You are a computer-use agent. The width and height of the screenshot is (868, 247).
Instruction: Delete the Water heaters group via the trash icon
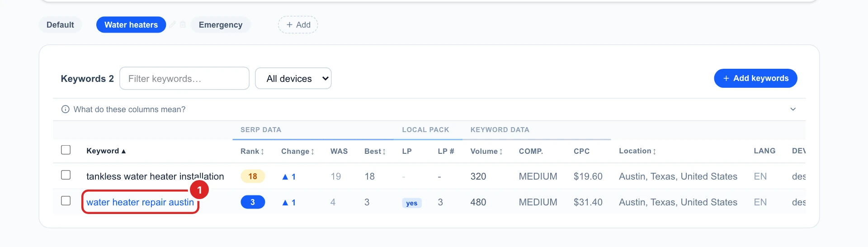[x=183, y=24]
